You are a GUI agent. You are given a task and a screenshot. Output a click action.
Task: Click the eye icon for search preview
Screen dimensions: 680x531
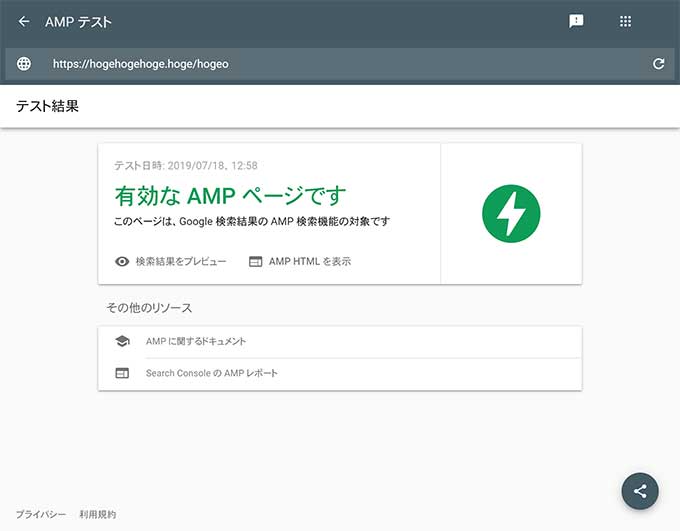[x=122, y=261]
